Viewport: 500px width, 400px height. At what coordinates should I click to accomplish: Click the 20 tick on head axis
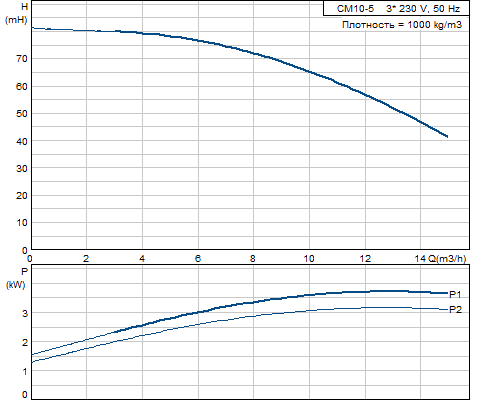tap(22, 196)
